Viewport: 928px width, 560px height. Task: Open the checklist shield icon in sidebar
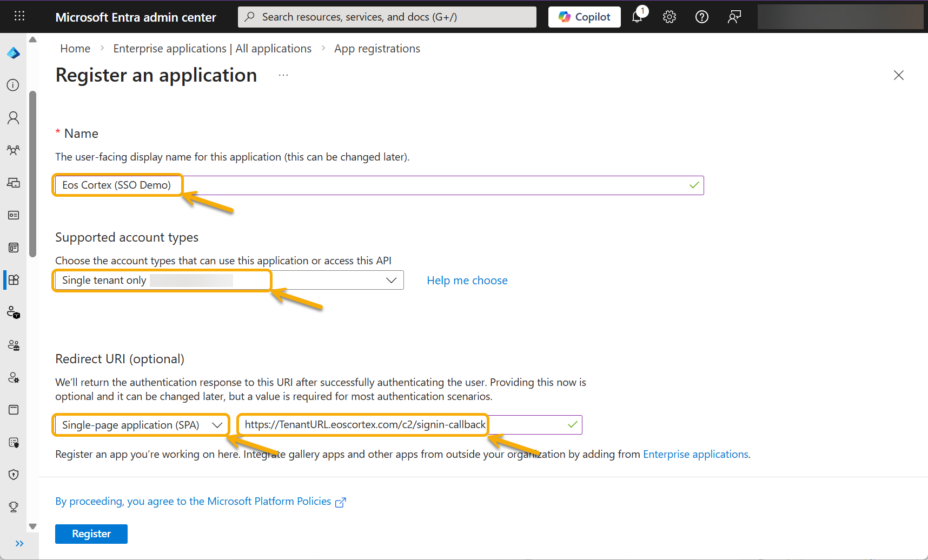[x=14, y=443]
